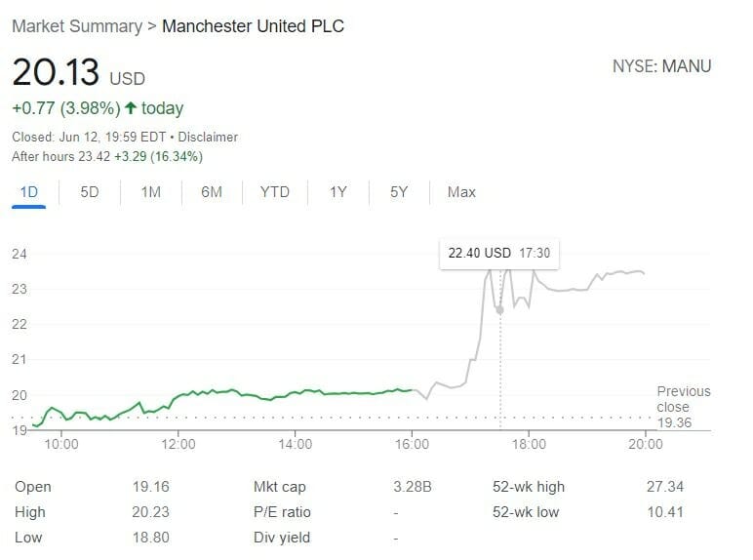This screenshot has width=753, height=560.
Task: Show the Max range chart
Action: 461,192
